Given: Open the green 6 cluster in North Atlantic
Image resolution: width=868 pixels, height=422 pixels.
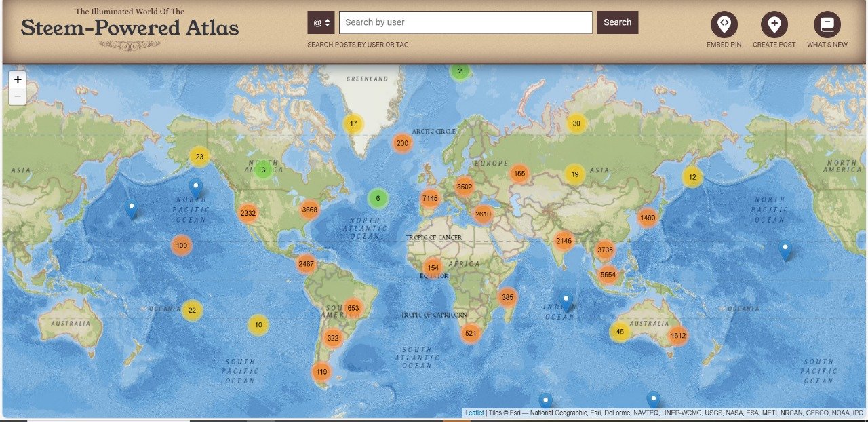Looking at the screenshot, I should 378,199.
